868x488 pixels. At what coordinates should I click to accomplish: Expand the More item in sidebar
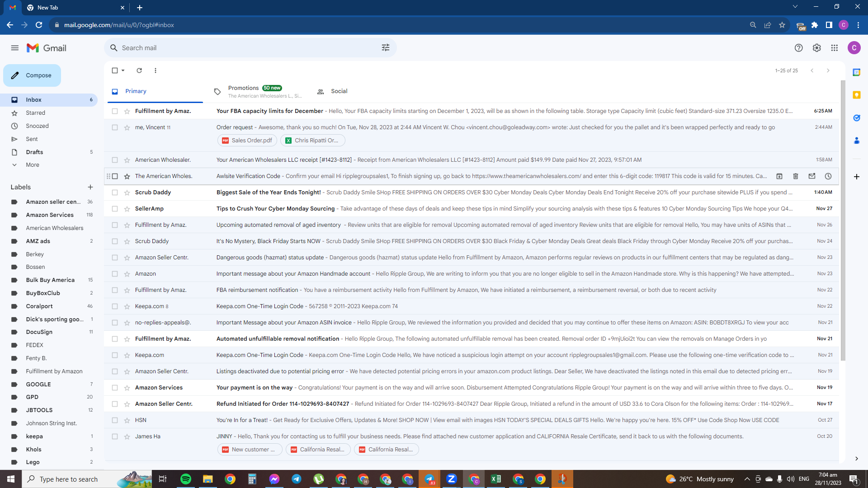33,165
